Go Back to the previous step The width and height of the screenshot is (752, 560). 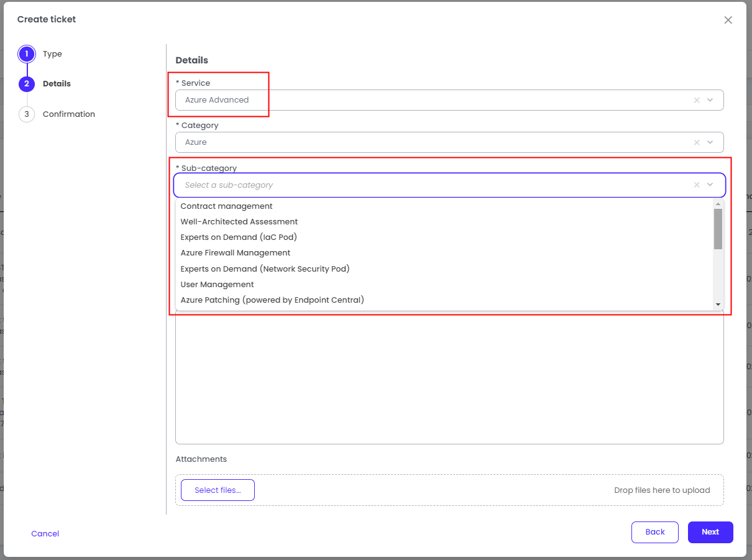(655, 532)
